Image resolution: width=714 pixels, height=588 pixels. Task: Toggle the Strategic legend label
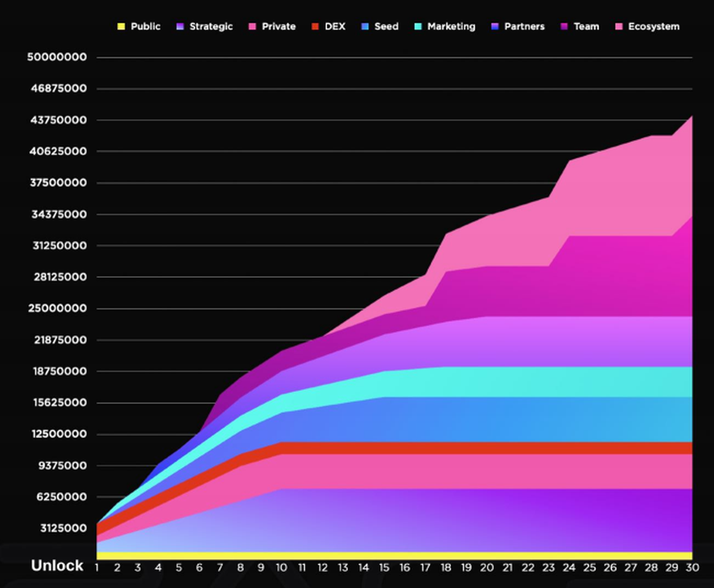(x=211, y=27)
